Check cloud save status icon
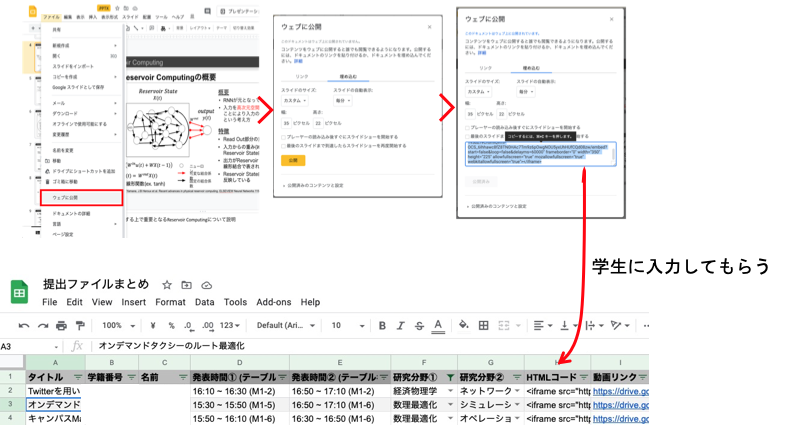The image size is (796, 425). click(207, 285)
